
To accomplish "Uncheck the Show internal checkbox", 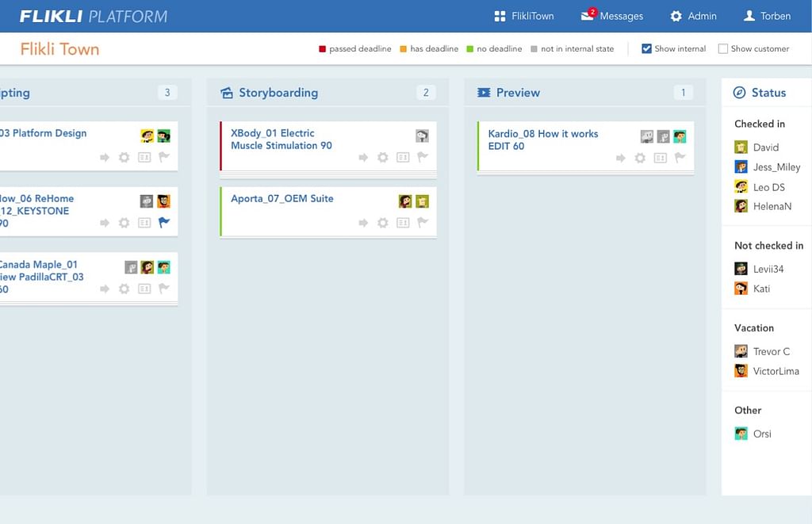I will 646,48.
